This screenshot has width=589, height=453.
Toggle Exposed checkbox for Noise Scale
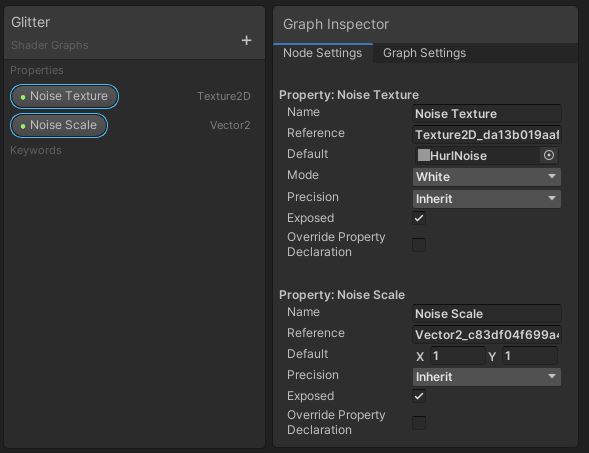[x=419, y=396]
